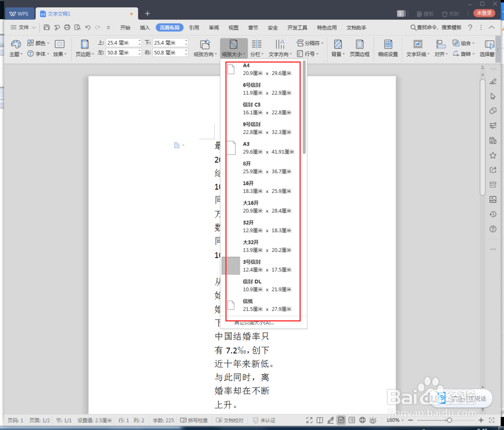Click the 未登录 login button
Image resolution: width=504 pixels, height=430 pixels.
(483, 13)
